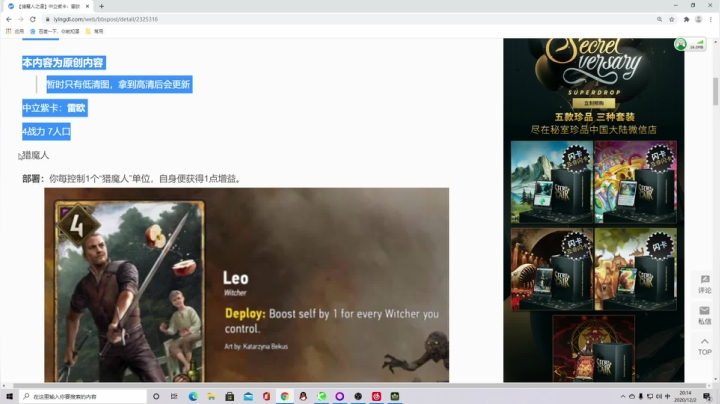Open the Apps bookmark shortcut
Screen dimensions: 720x404
click(15, 31)
